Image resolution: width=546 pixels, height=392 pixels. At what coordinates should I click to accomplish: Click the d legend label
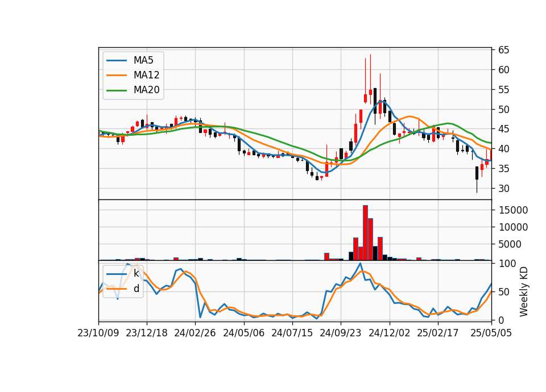tap(136, 289)
